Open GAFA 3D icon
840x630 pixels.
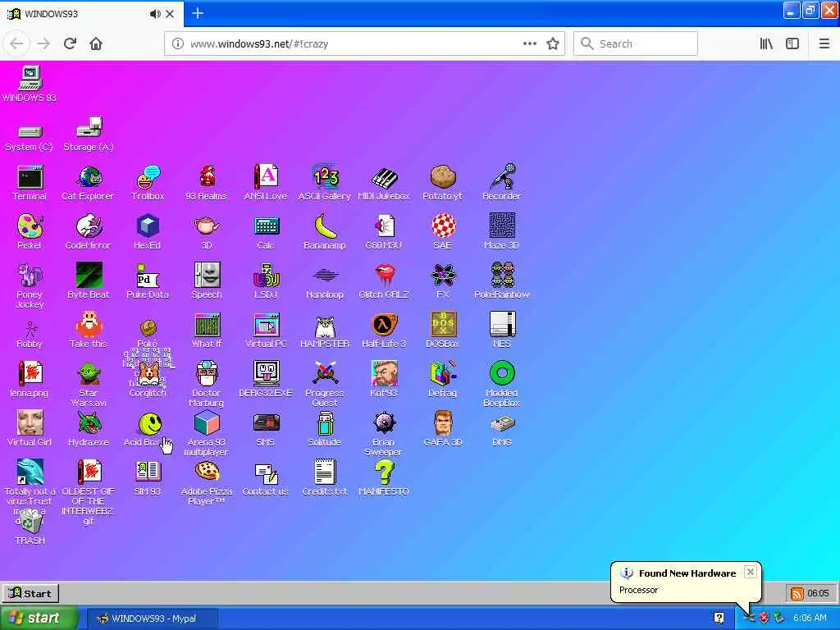point(443,423)
